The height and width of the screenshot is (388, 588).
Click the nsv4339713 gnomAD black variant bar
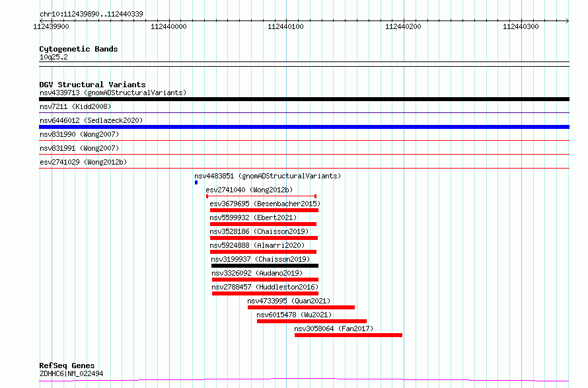[304, 99]
